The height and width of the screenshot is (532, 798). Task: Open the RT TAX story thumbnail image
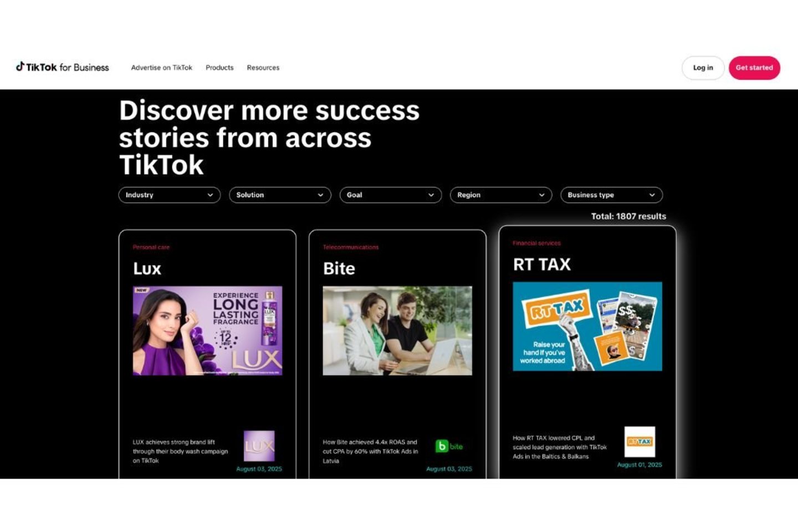(x=587, y=326)
